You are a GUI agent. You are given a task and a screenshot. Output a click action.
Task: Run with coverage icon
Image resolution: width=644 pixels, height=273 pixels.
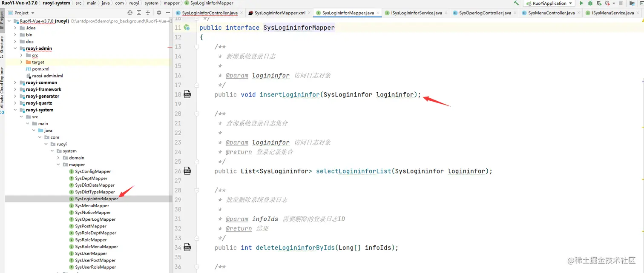click(599, 3)
